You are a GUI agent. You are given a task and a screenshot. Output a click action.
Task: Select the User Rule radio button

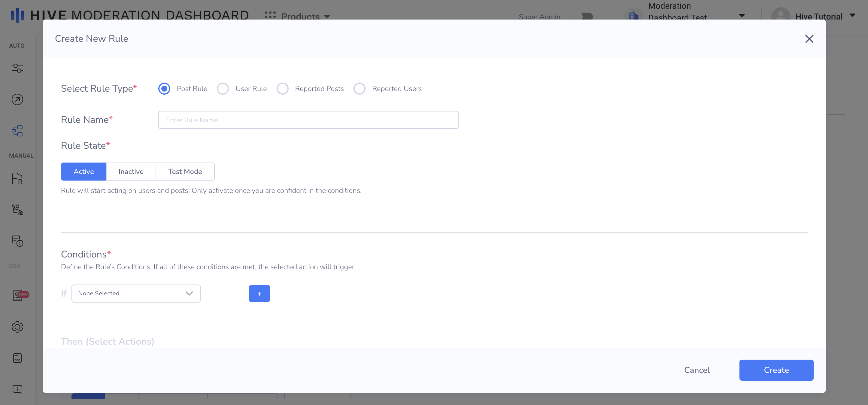[x=223, y=89]
